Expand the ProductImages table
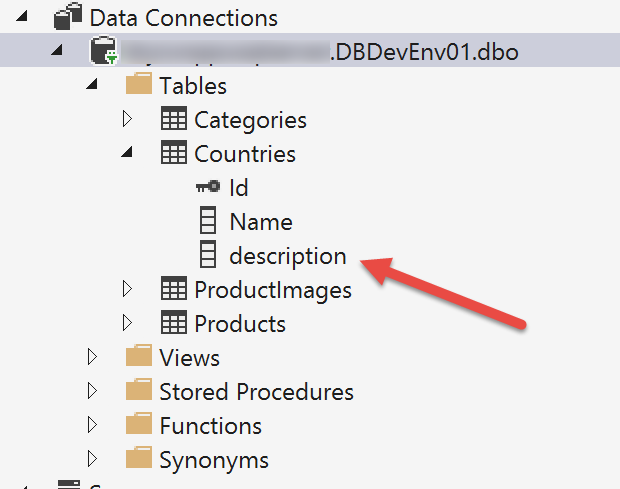 127,290
